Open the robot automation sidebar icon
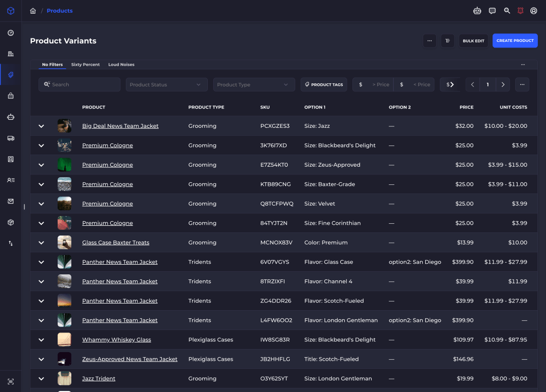The height and width of the screenshot is (392, 546). pyautogui.click(x=11, y=117)
